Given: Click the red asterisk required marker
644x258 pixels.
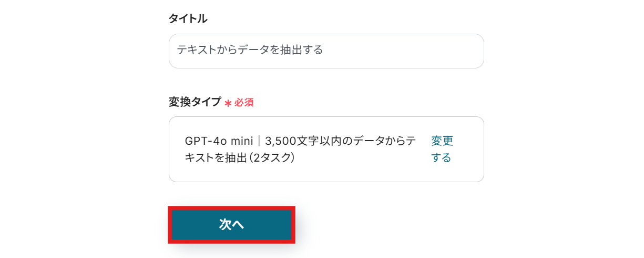Looking at the screenshot, I should click(x=228, y=103).
